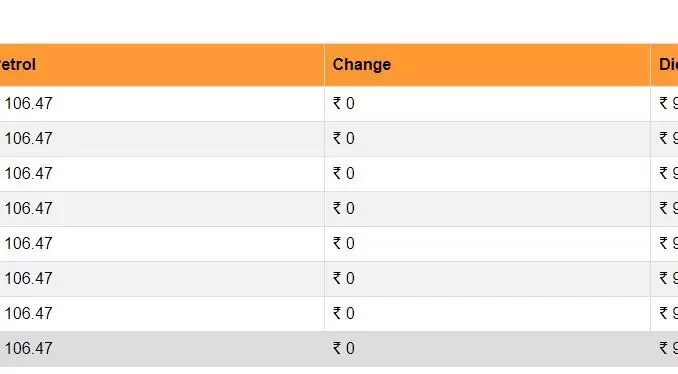The width and height of the screenshot is (678, 374).
Task: Click the fourth row ₹ 0 change value
Action: tap(344, 208)
